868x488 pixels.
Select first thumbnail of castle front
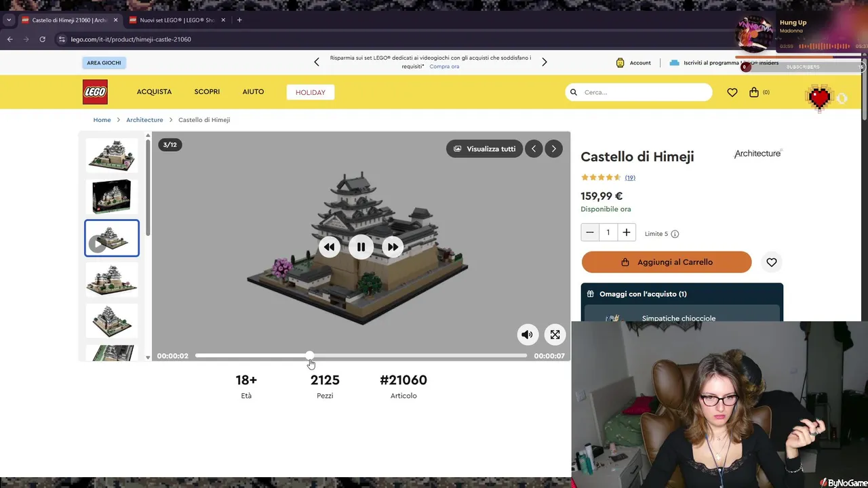click(112, 155)
